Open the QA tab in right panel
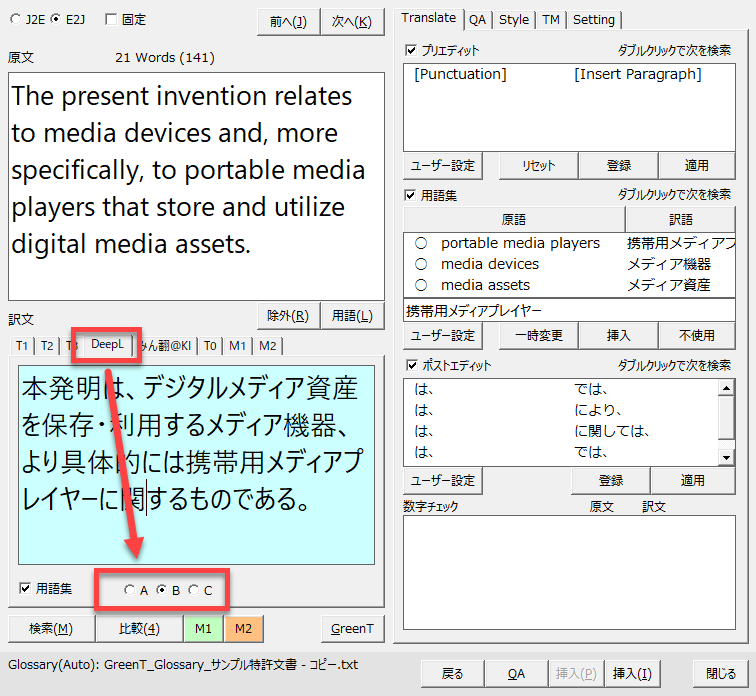756x696 pixels. pyautogui.click(x=478, y=19)
